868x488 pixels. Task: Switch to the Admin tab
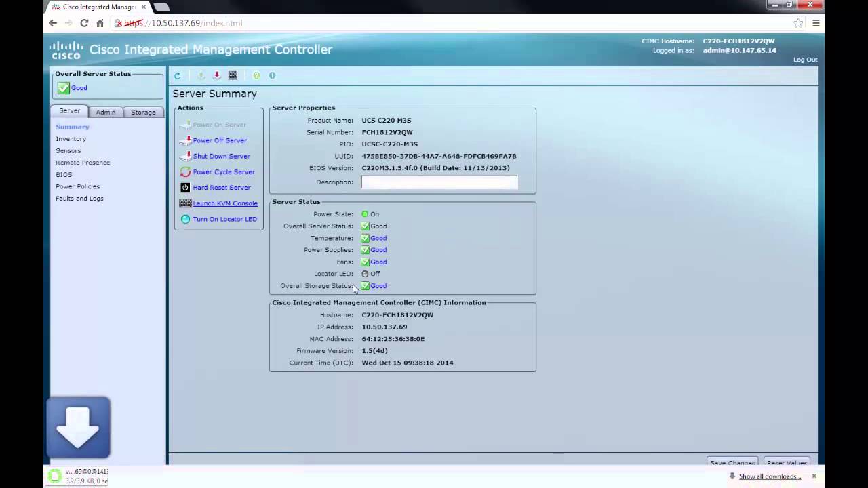105,112
